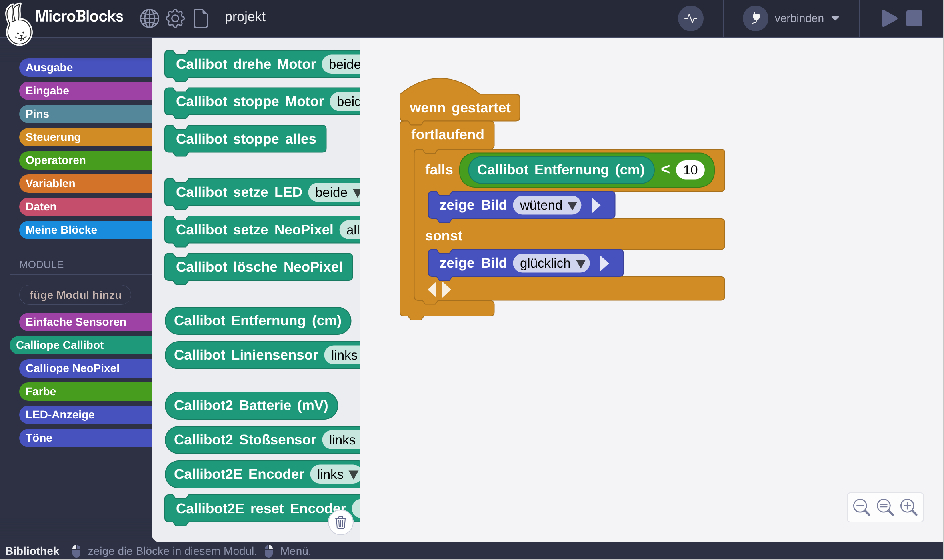Collapse the falls block with left arrow
This screenshot has width=944, height=560.
pyautogui.click(x=432, y=289)
